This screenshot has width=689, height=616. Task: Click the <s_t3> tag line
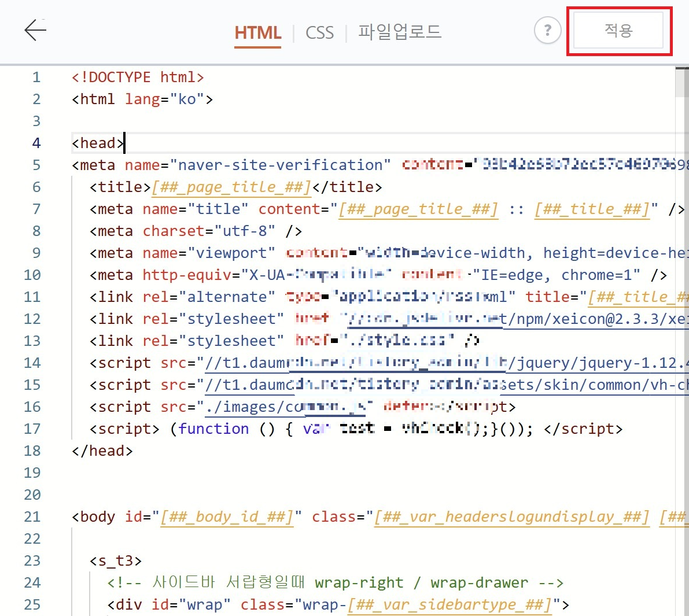click(x=116, y=560)
